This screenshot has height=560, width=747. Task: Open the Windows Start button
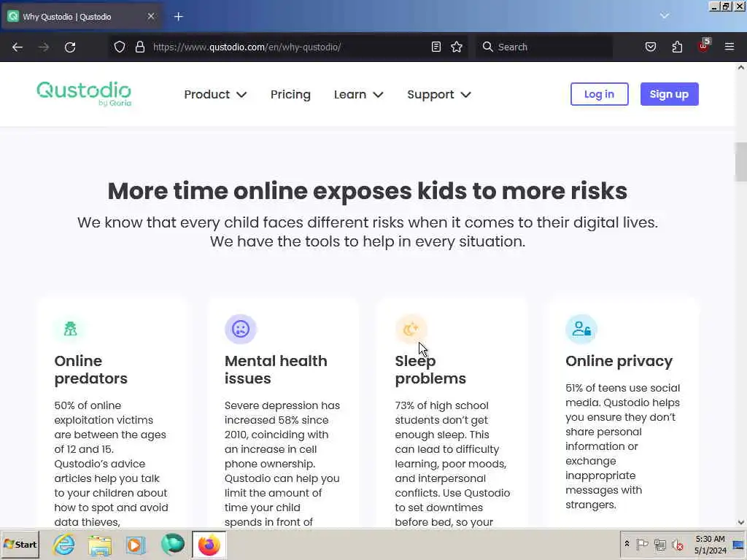tap(20, 544)
